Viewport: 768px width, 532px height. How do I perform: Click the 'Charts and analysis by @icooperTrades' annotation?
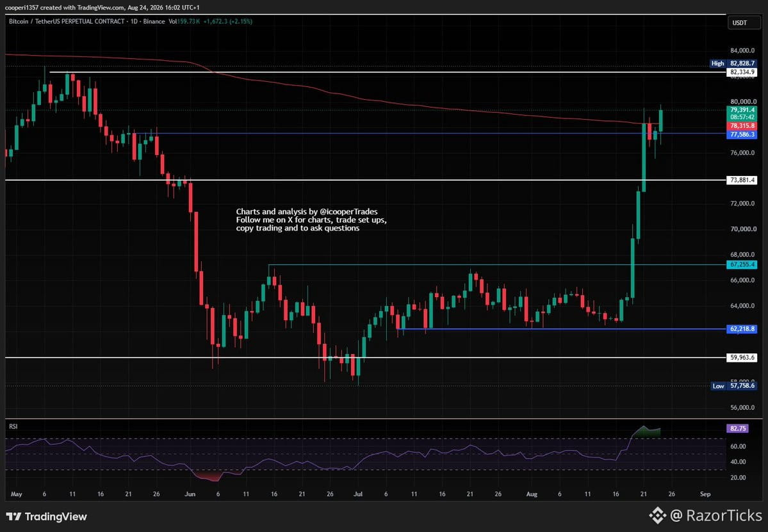[x=307, y=212]
